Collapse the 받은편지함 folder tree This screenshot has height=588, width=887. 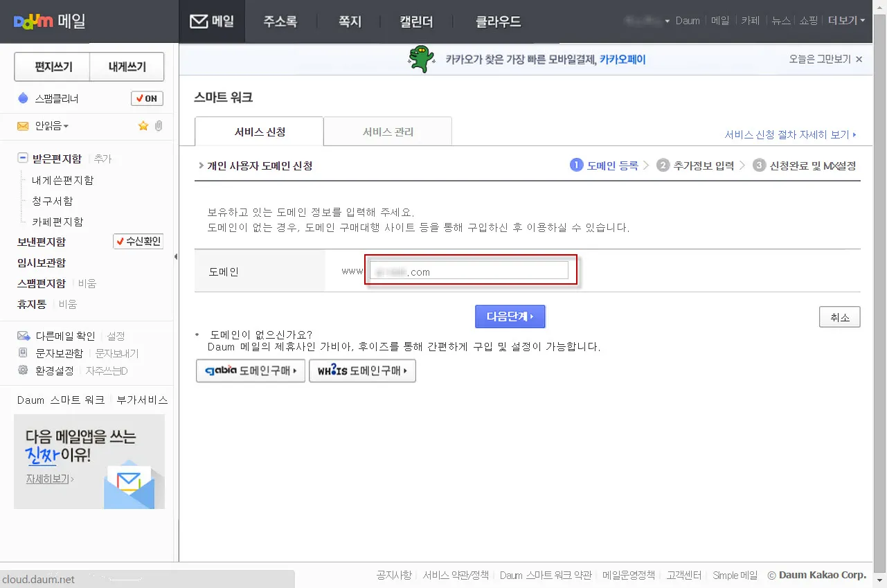(24, 158)
